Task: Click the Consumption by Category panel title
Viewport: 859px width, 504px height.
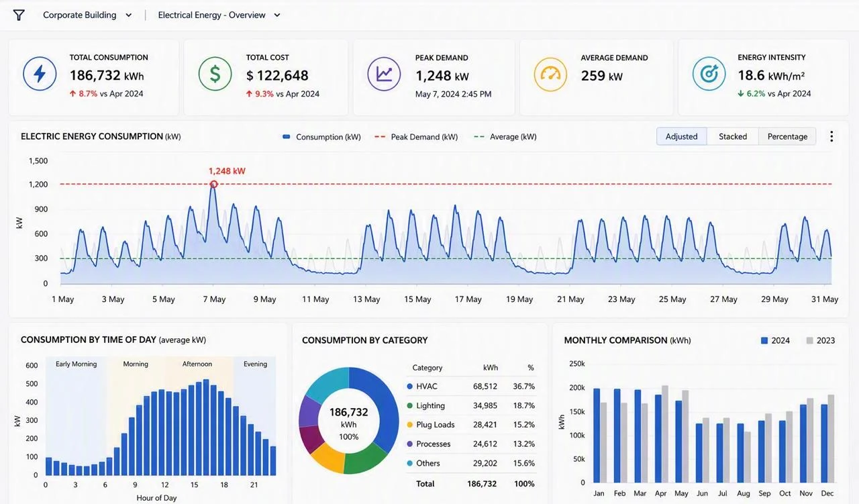Action: click(x=365, y=340)
